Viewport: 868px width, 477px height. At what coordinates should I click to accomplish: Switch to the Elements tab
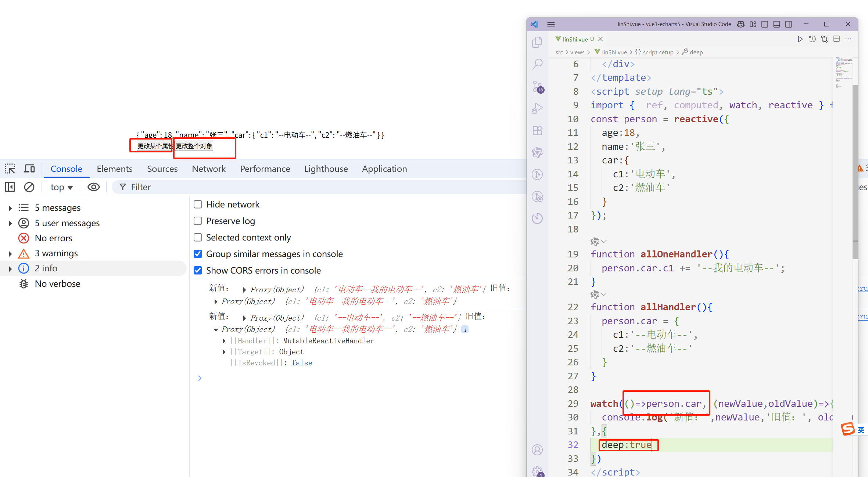click(x=114, y=169)
